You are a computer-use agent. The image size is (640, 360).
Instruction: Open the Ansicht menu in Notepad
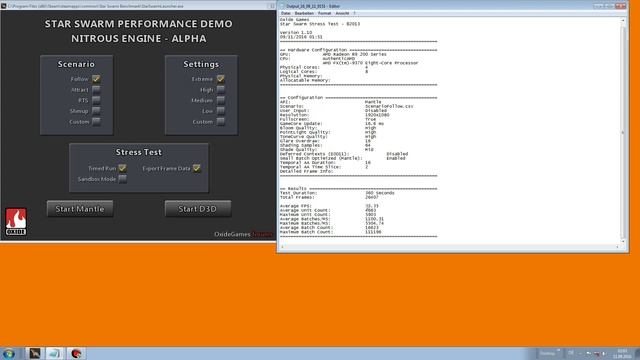(x=342, y=13)
